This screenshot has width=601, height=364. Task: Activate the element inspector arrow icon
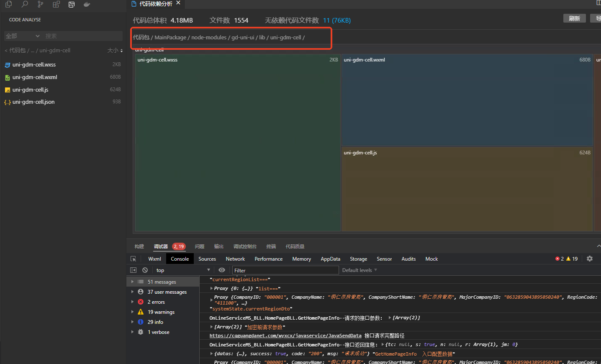(134, 259)
